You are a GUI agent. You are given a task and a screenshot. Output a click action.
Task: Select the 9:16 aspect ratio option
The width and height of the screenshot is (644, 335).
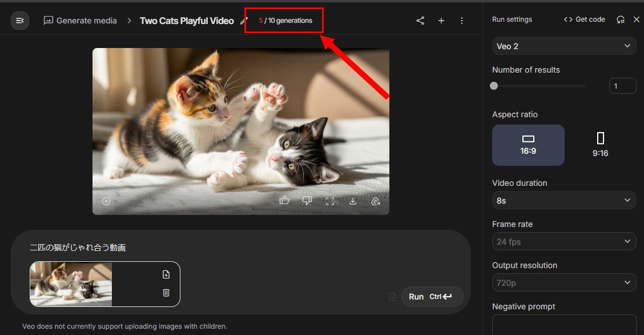click(x=600, y=145)
